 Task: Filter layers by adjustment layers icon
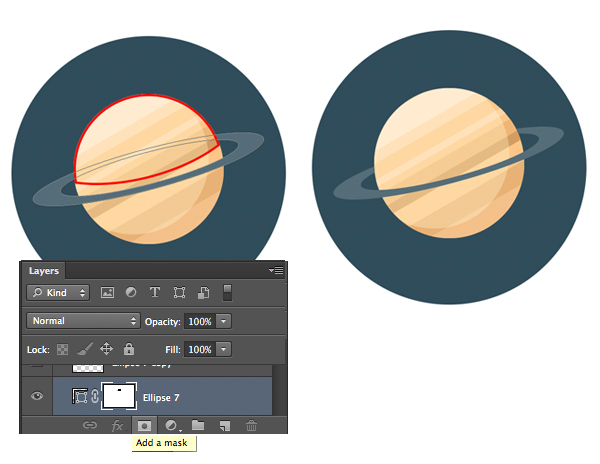pyautogui.click(x=131, y=293)
